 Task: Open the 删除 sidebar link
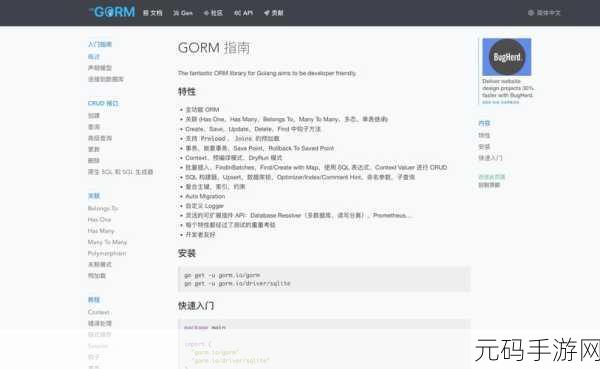[94, 160]
